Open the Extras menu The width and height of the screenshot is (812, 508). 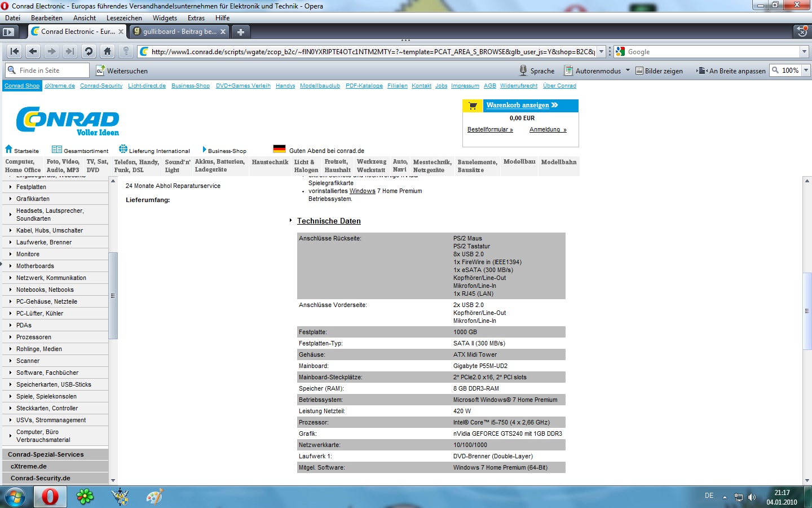point(196,17)
